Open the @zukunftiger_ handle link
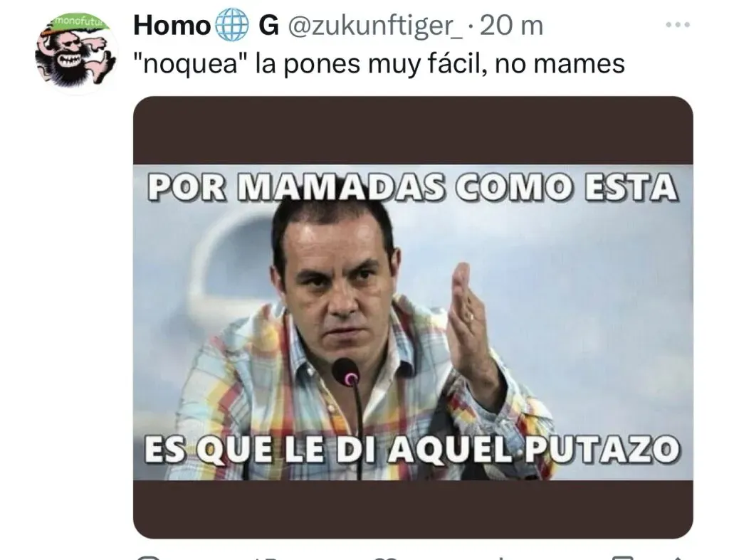Screen dimensions: 729x560 [x=376, y=26]
